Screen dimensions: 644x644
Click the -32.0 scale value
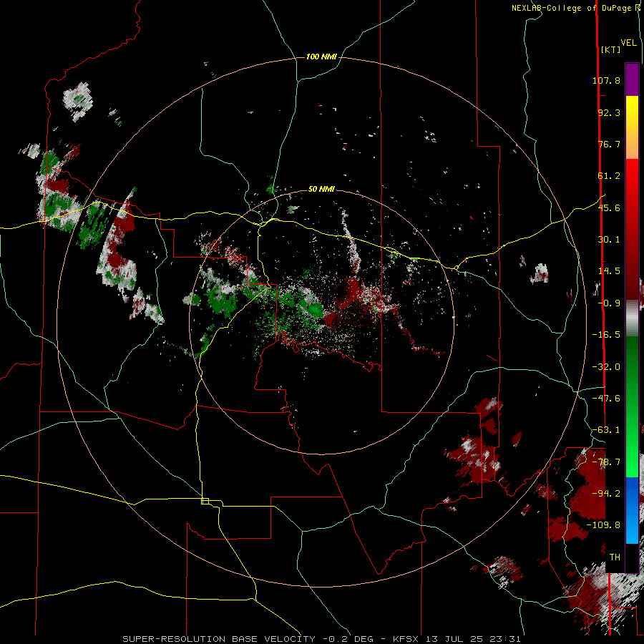pos(606,367)
